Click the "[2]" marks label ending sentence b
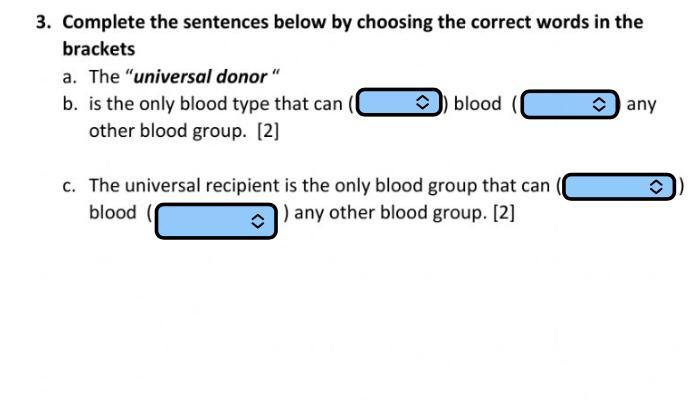Screen dimensions: 699x411 click(268, 131)
